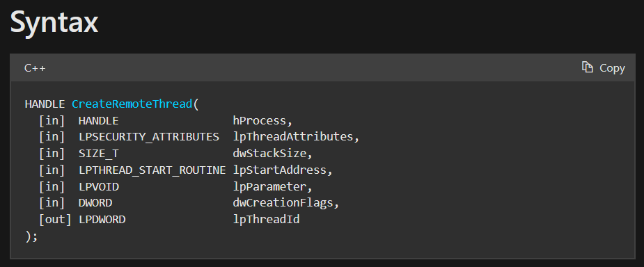This screenshot has width=644, height=267.
Task: Click the LPSECURITY_ATTRIBUTES type
Action: [149, 137]
